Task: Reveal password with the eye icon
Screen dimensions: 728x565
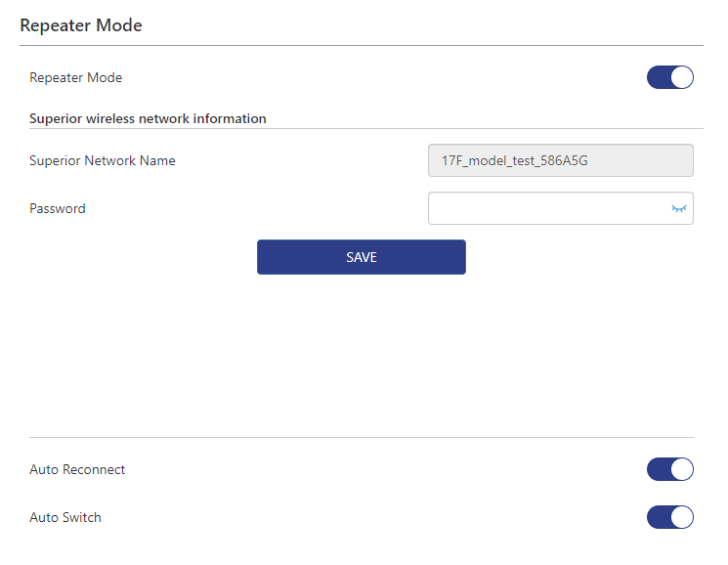Action: [x=679, y=208]
